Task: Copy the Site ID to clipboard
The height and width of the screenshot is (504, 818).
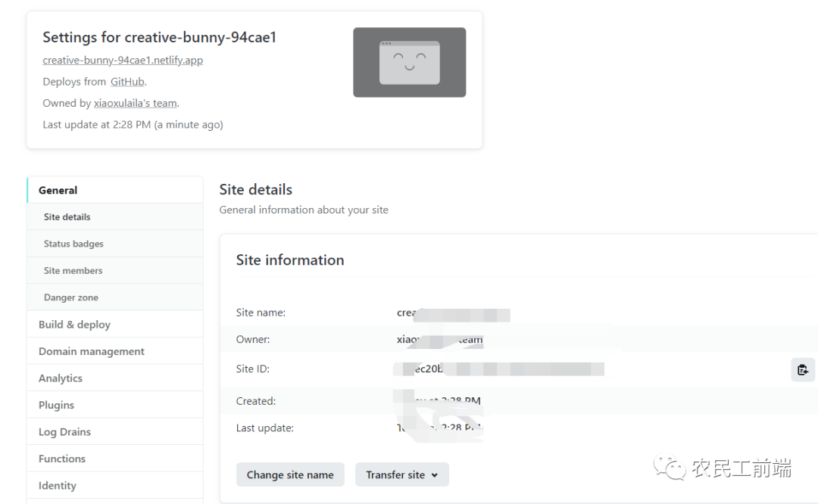Action: coord(803,370)
